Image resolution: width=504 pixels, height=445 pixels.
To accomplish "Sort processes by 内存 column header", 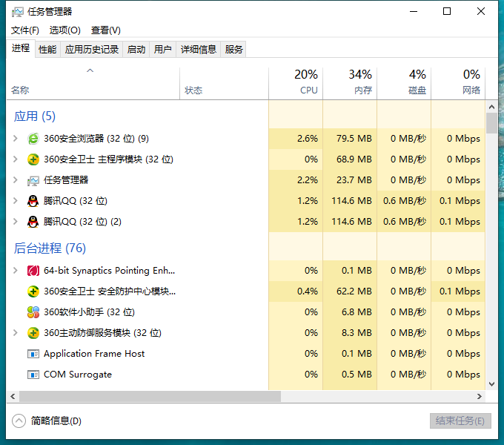I will [x=350, y=84].
